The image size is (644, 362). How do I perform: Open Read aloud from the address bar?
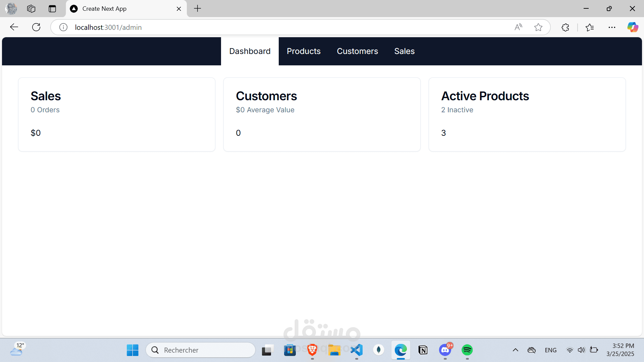518,27
